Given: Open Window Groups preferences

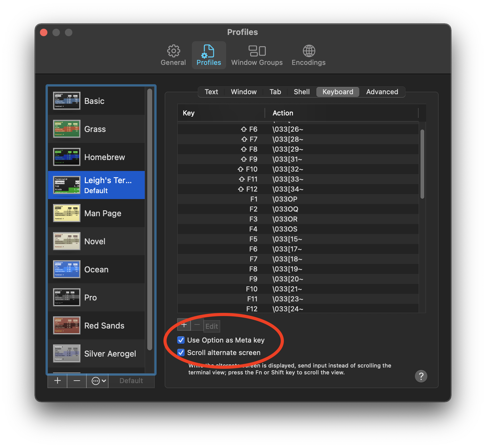Looking at the screenshot, I should [x=257, y=55].
